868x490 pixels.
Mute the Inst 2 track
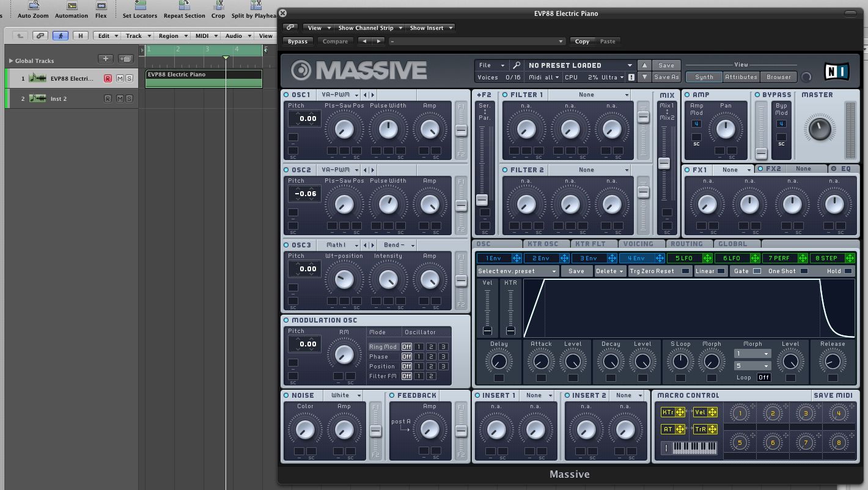[x=120, y=98]
